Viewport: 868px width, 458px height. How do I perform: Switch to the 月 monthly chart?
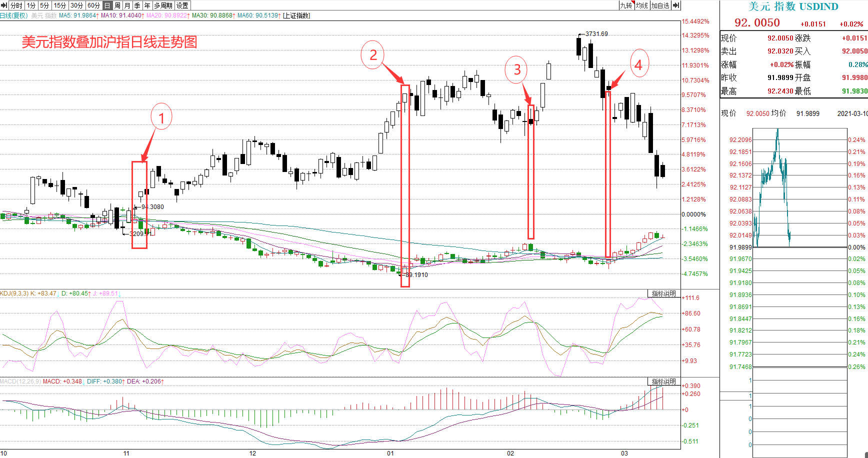[x=127, y=5]
